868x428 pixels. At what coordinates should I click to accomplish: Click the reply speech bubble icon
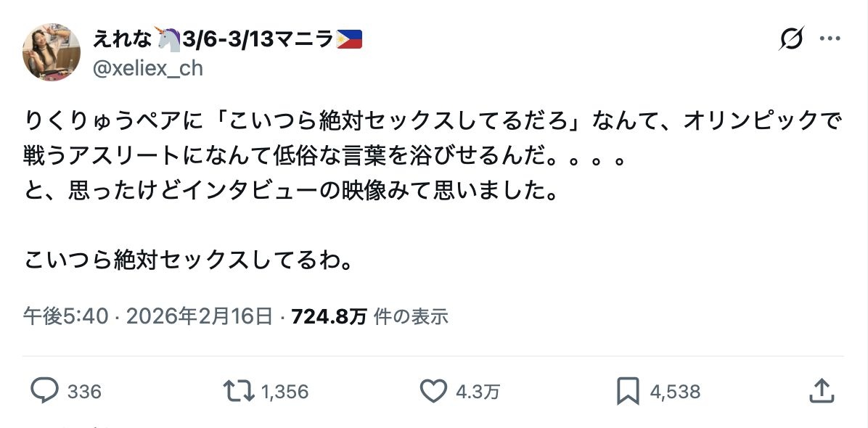click(x=44, y=392)
